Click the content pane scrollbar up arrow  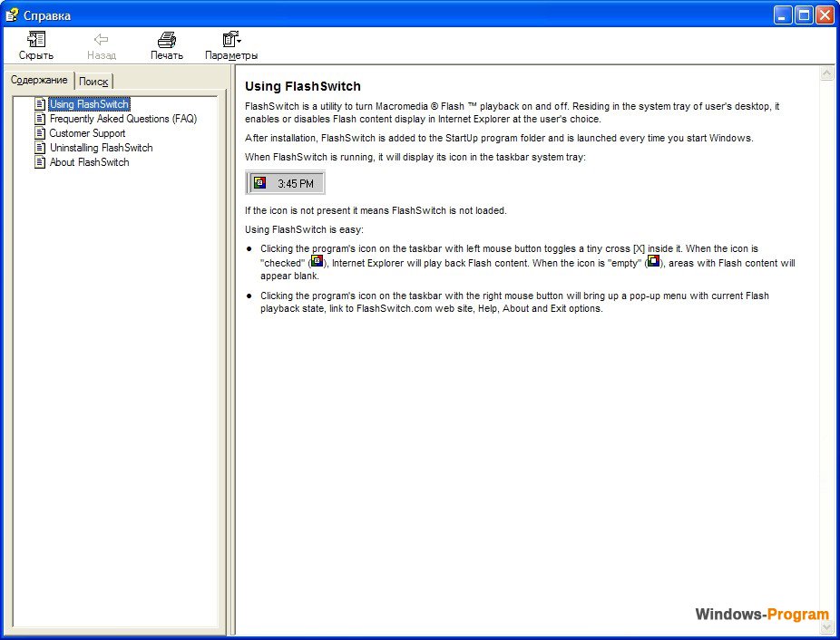point(827,74)
